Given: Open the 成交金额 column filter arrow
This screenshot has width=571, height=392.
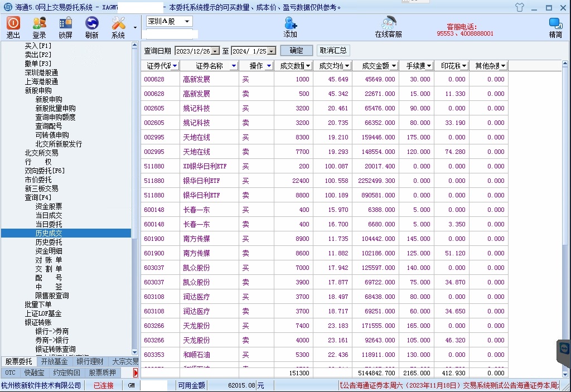Looking at the screenshot, I should pos(394,66).
